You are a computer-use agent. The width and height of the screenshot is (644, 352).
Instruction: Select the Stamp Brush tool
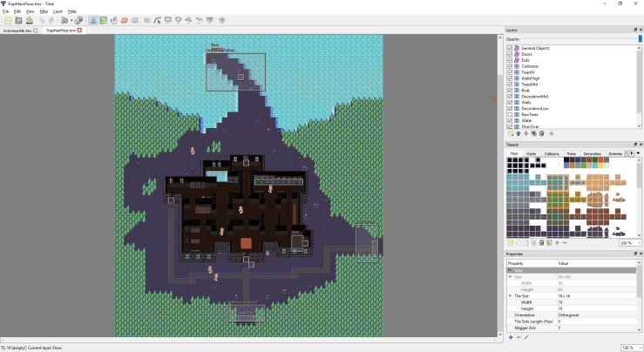(x=93, y=20)
